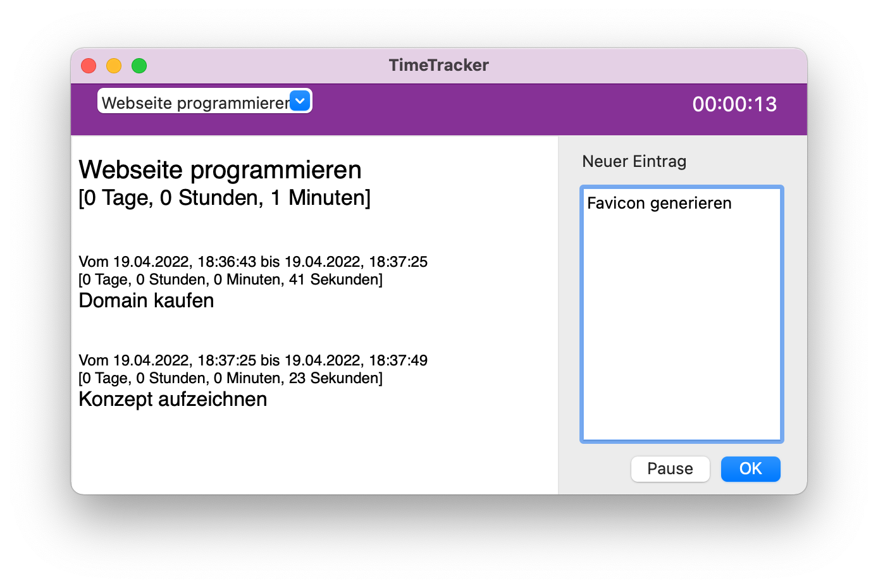Click the TimeTracker window title

click(x=439, y=65)
